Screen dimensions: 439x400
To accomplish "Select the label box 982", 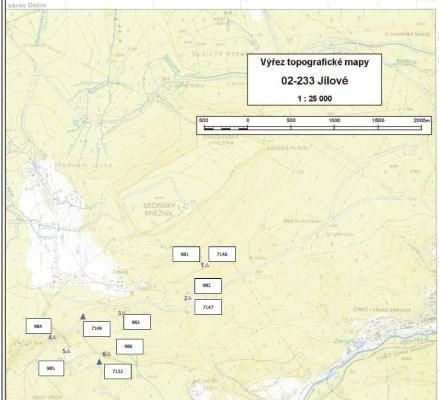I will 208,286.
